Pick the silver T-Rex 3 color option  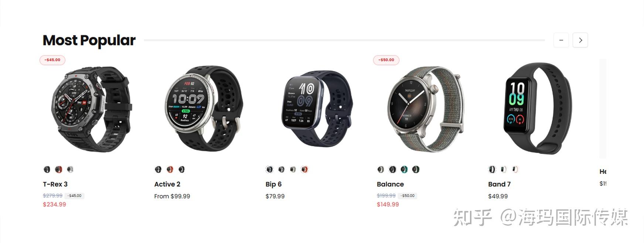point(70,170)
